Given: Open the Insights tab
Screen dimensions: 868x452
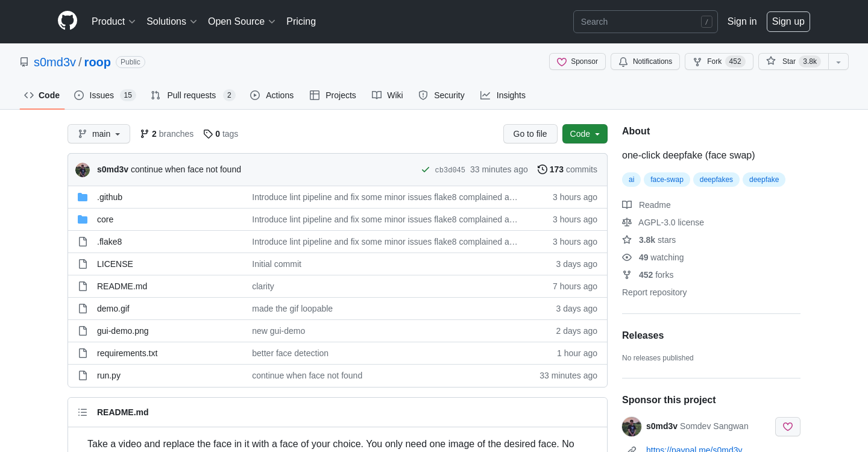Looking at the screenshot, I should click(x=503, y=95).
